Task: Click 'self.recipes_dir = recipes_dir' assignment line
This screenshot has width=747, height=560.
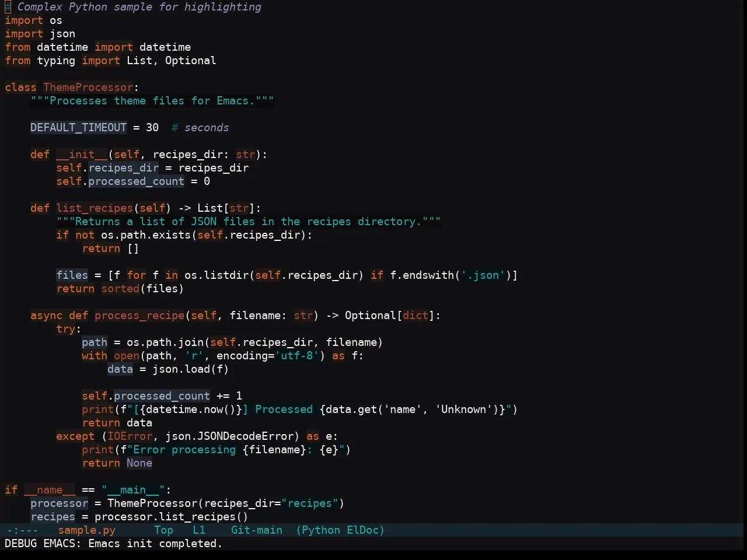Action: click(x=152, y=168)
